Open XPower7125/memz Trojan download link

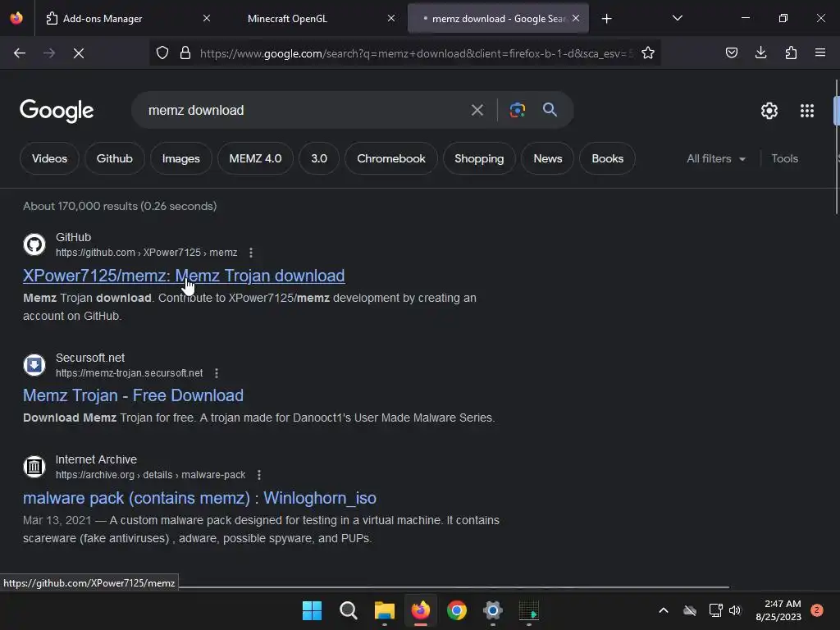pyautogui.click(x=184, y=276)
